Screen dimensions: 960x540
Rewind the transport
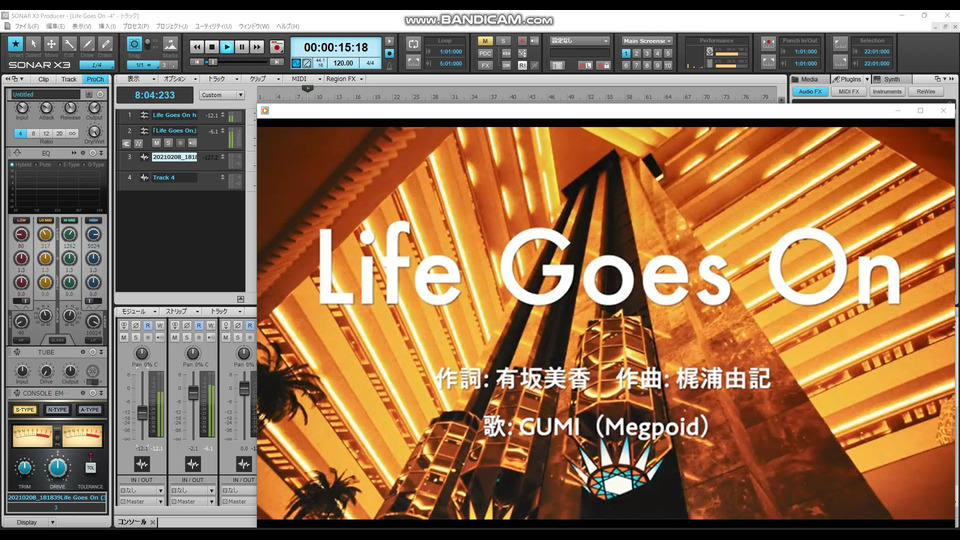coord(197,47)
